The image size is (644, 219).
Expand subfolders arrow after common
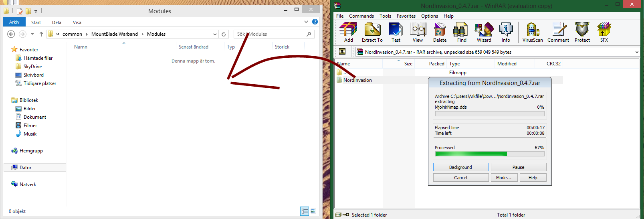click(87, 34)
